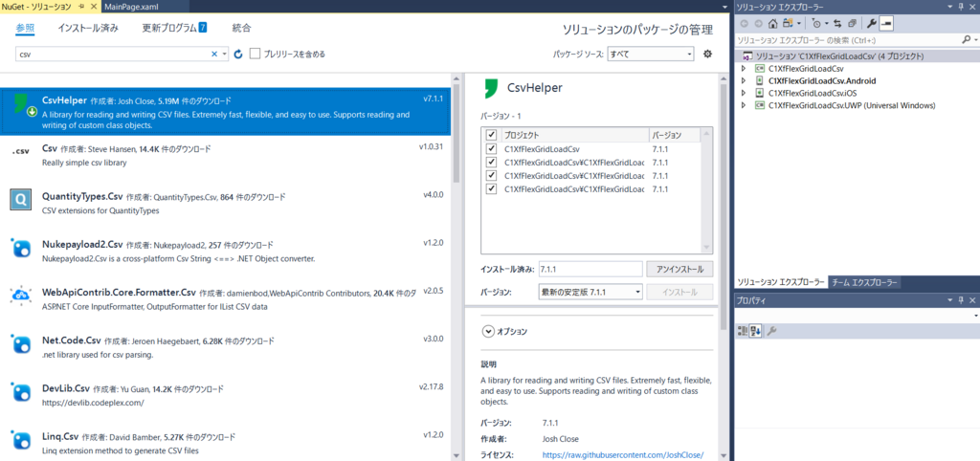Click search magnifier in Solution Explorer
The width and height of the screenshot is (980, 461).
point(967,39)
